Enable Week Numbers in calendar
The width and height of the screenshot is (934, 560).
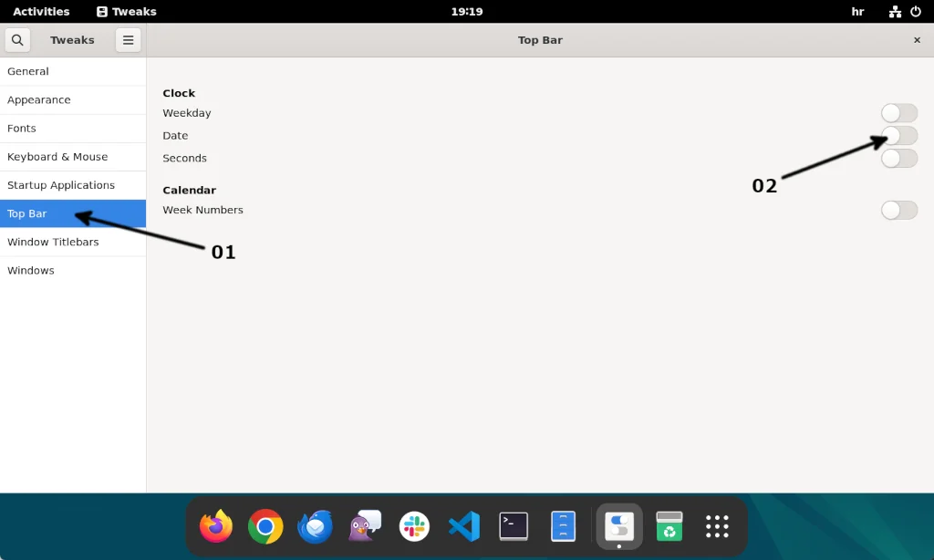898,210
